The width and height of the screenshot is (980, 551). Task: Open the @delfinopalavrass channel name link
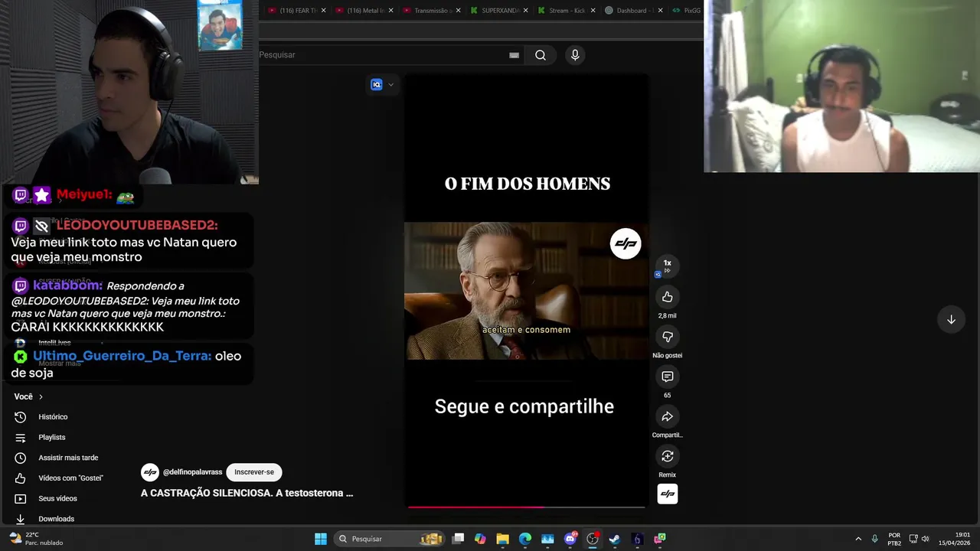192,472
